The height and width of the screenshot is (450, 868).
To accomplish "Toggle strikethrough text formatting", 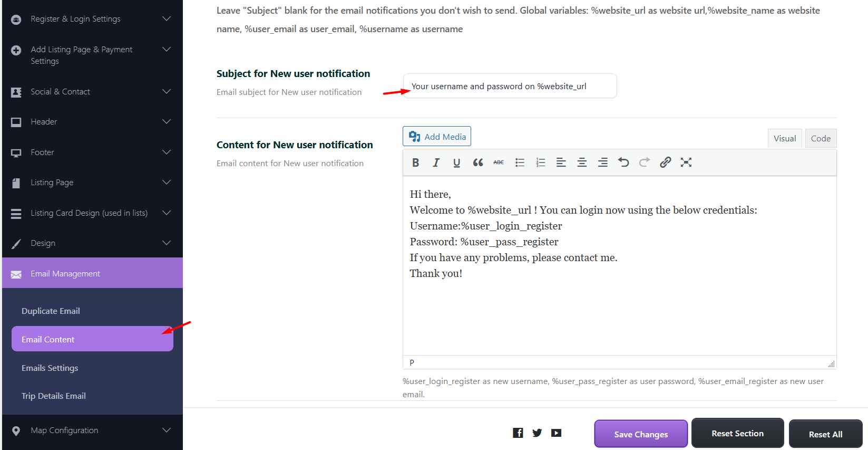I will 499,162.
